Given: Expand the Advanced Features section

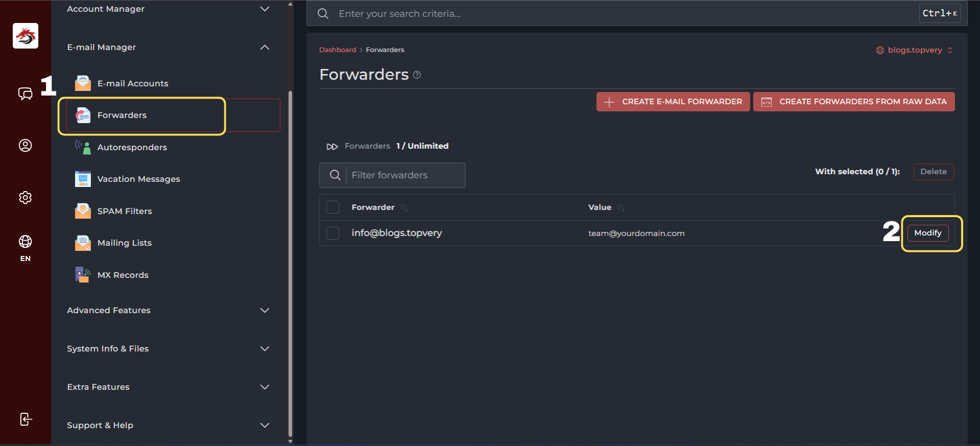Looking at the screenshot, I should (x=264, y=311).
